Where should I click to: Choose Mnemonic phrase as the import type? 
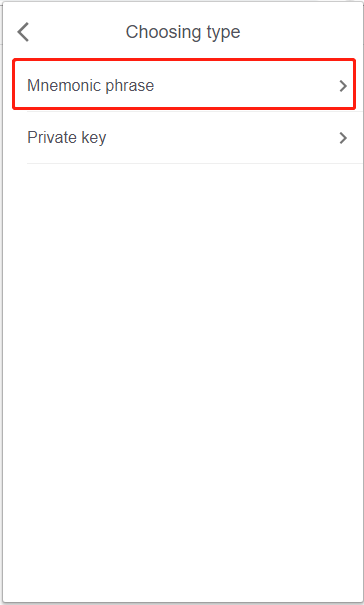pyautogui.click(x=184, y=84)
